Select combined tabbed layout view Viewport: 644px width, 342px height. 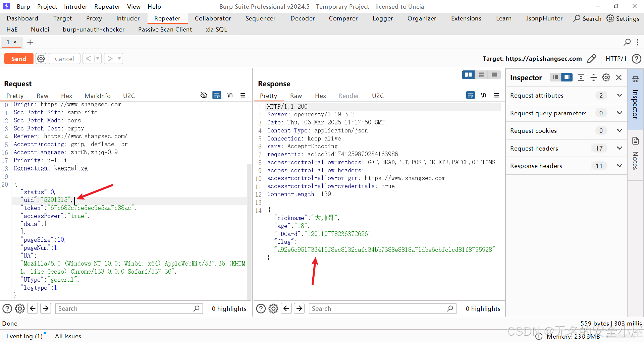point(494,75)
